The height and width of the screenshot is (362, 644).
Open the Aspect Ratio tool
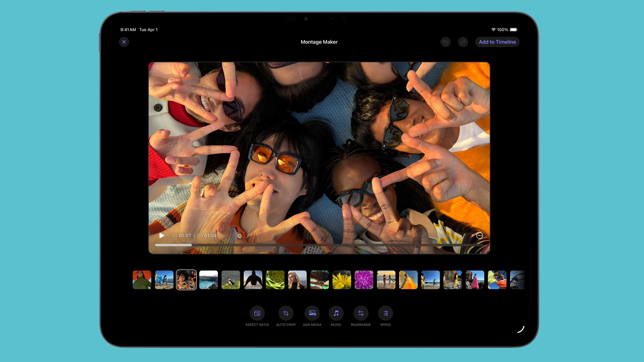(x=257, y=313)
